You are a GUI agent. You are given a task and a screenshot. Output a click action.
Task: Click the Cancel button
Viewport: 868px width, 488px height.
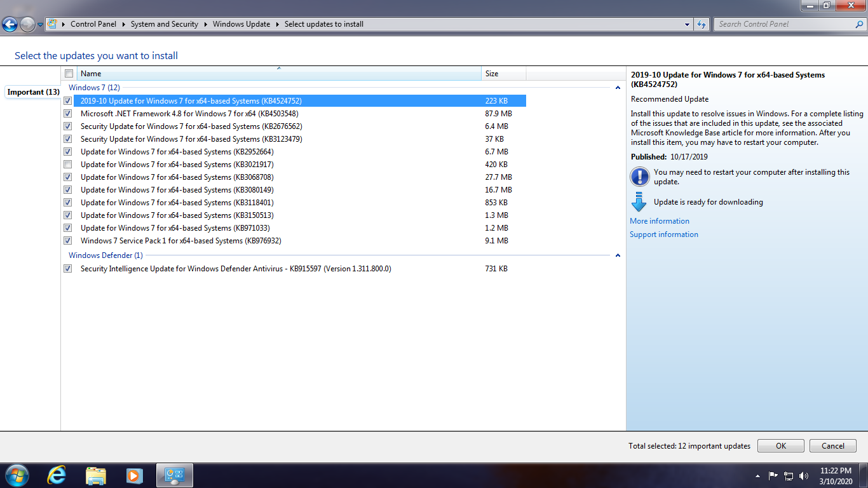click(x=833, y=446)
